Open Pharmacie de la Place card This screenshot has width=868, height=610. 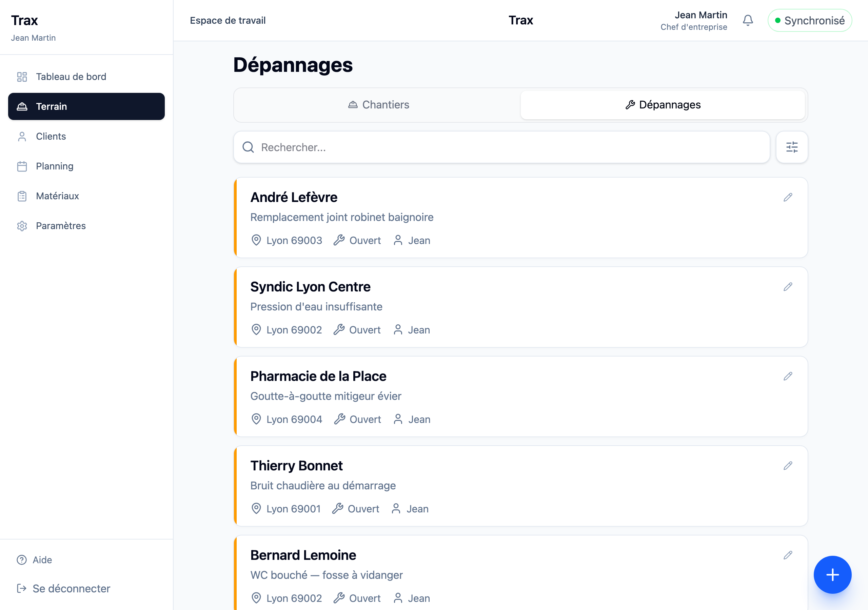tap(520, 397)
